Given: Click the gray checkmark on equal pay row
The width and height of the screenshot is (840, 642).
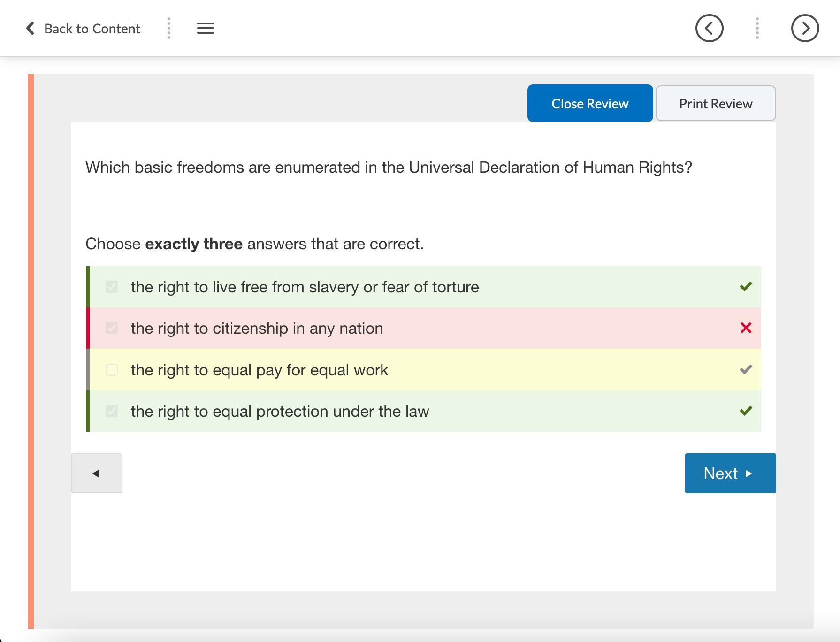Looking at the screenshot, I should point(745,370).
